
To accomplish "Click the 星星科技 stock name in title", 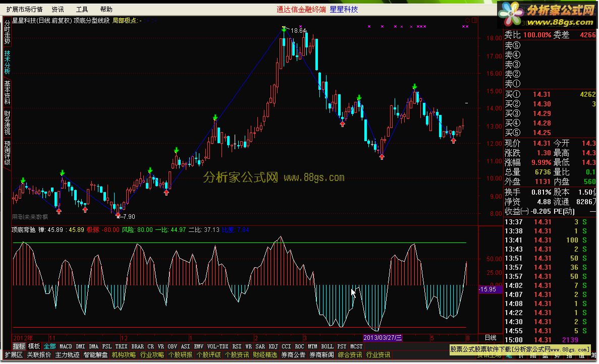I will click(344, 9).
